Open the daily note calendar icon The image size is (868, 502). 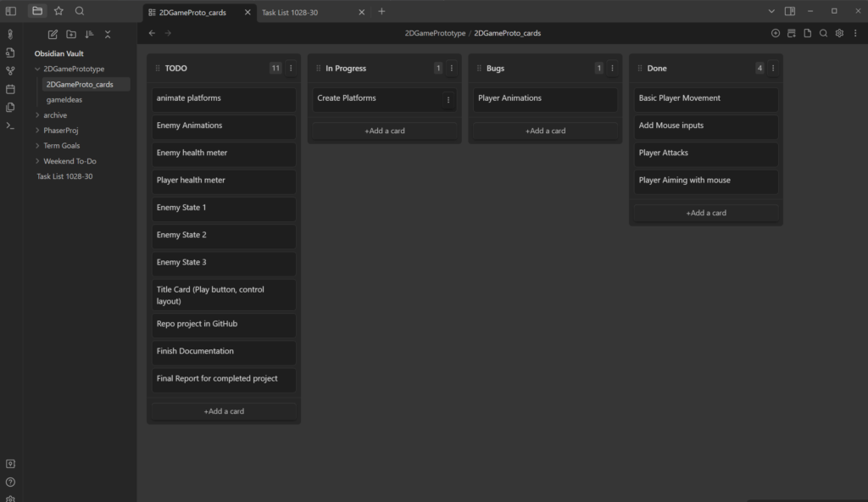click(x=10, y=89)
